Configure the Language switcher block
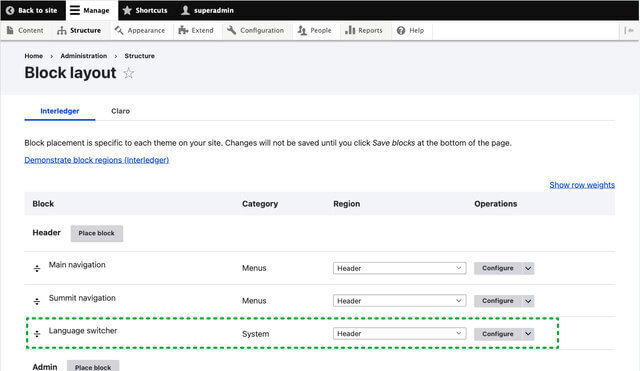 point(498,334)
